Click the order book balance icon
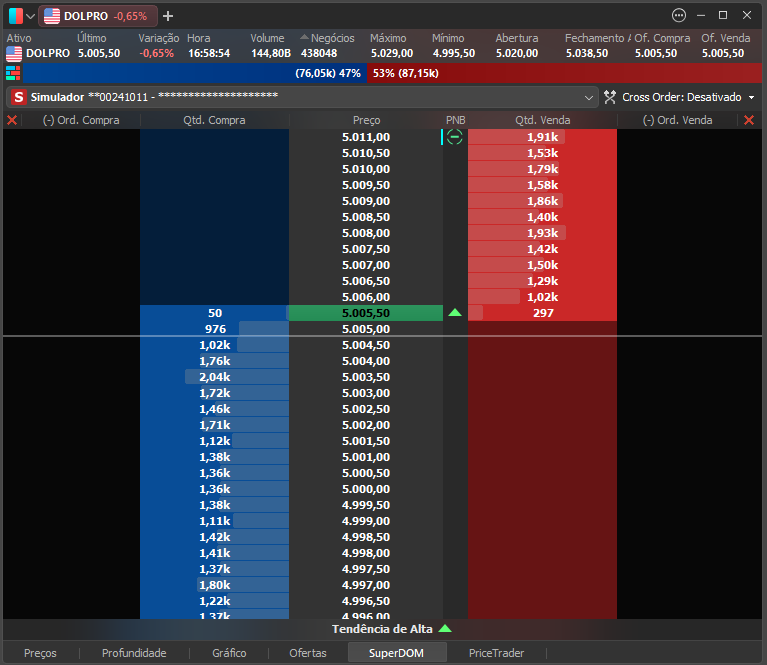 tap(13, 73)
